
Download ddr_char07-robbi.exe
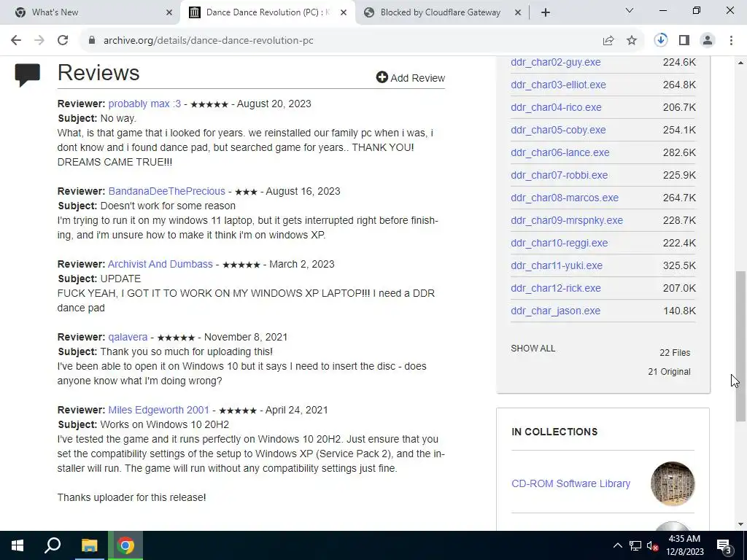[x=560, y=175]
